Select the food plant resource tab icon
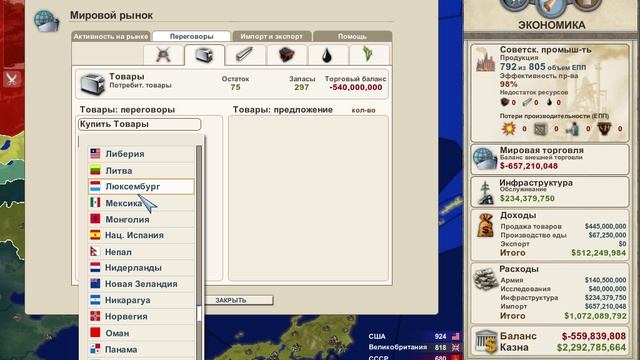Screen dimensions: 640x360 point(368,55)
